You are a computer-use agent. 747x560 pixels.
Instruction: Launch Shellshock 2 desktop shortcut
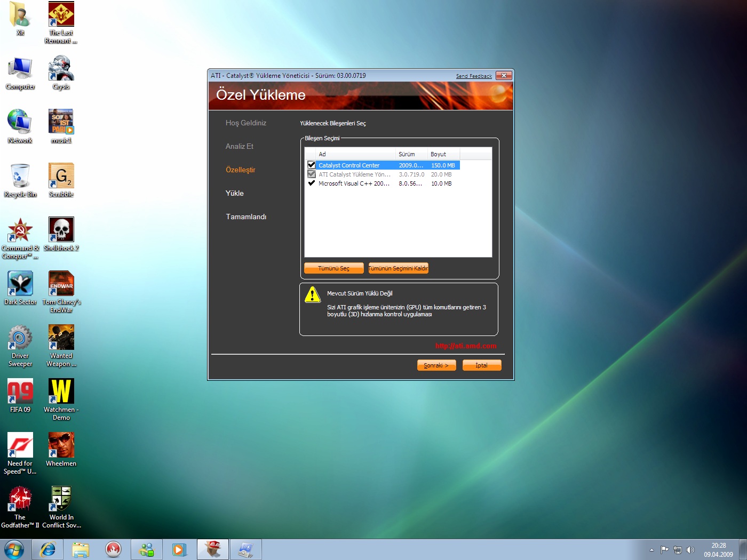coord(61,235)
